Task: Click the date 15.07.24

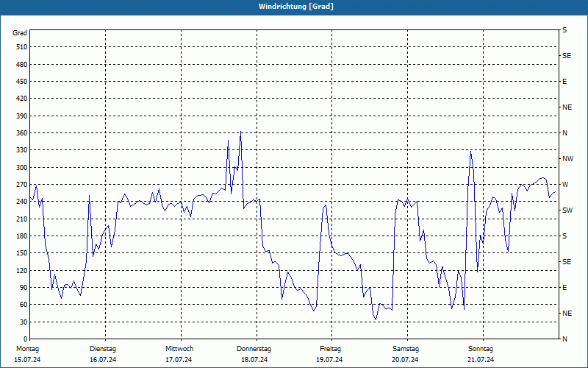Action: click(x=27, y=360)
